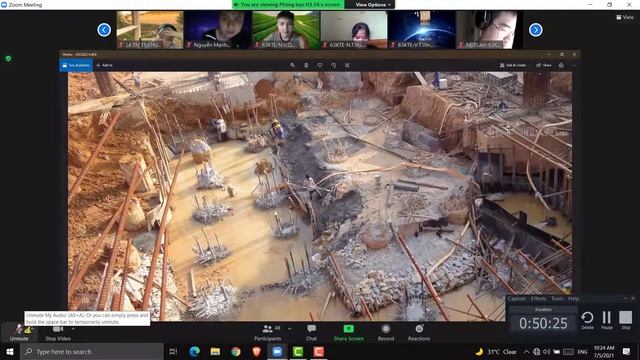640x360 pixels.
Task: Click See all photos in Photos app
Action: (x=76, y=65)
